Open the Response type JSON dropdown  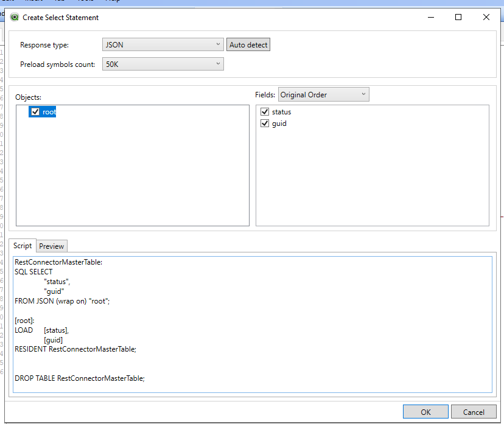tap(163, 44)
